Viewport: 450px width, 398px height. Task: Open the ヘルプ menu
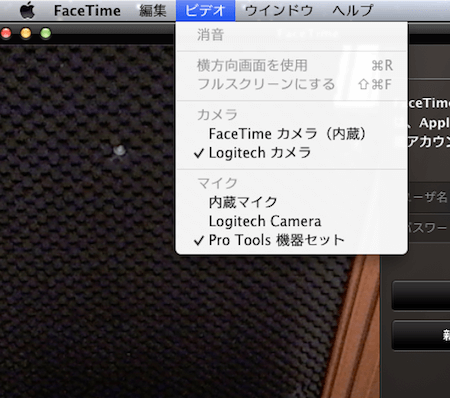353,11
